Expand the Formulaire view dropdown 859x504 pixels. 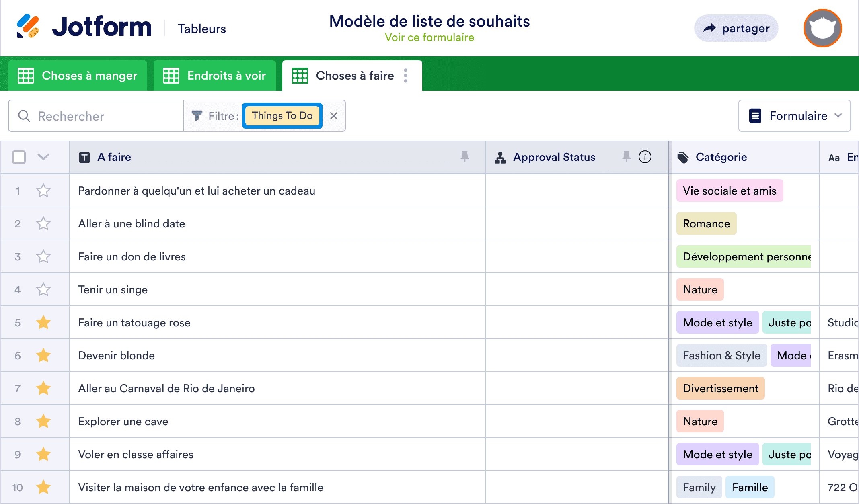(x=795, y=116)
